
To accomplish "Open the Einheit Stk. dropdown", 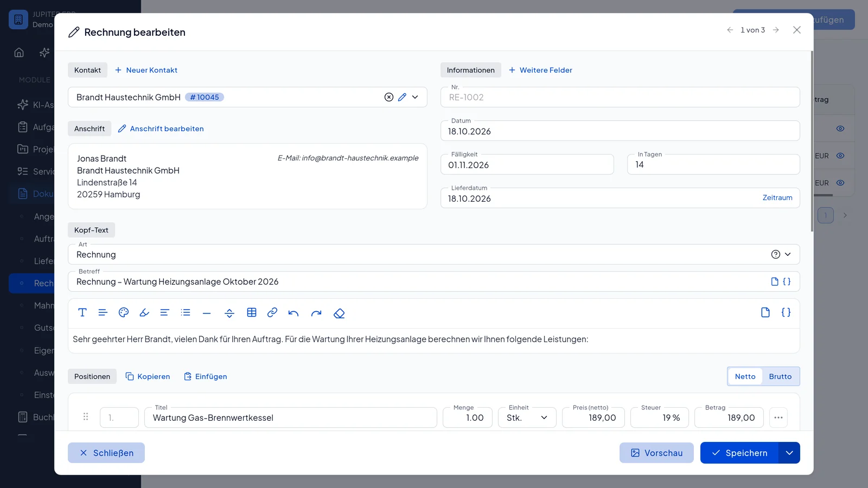I will 527,418.
